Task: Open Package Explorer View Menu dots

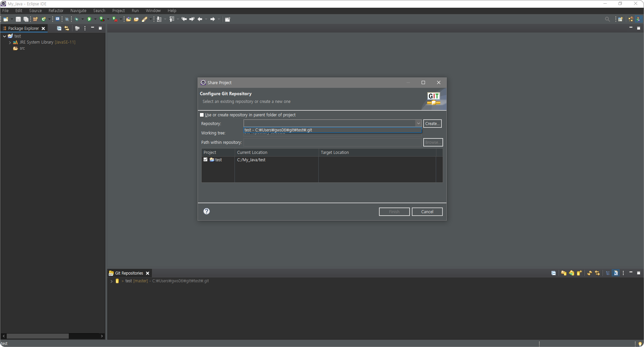Action: 85,28
